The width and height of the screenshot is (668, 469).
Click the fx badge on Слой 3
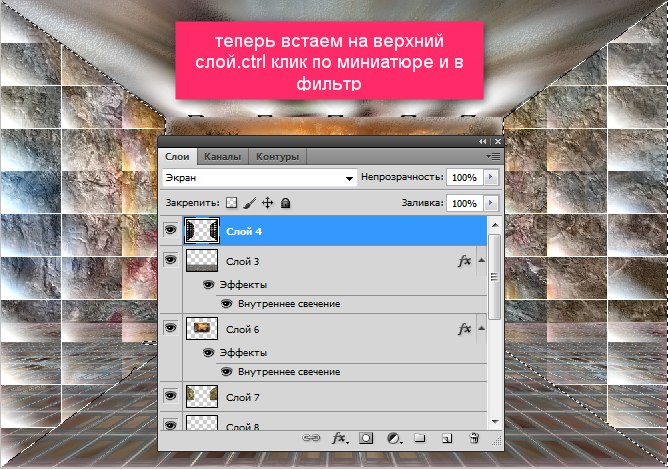[x=464, y=261]
